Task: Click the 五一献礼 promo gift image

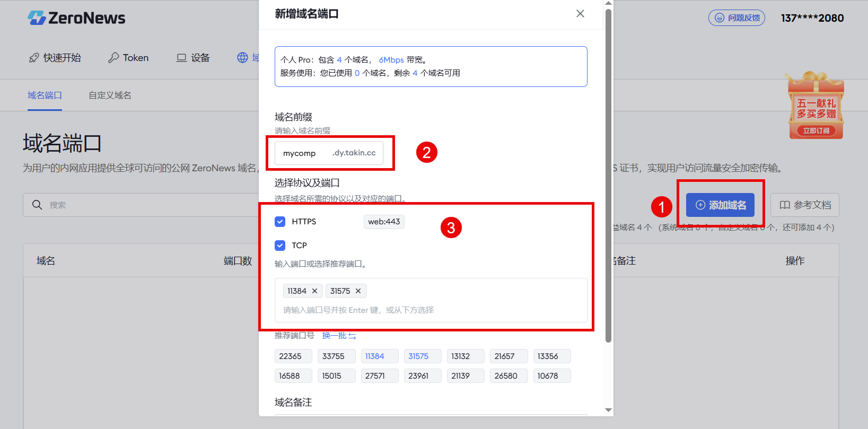Action: tap(816, 104)
